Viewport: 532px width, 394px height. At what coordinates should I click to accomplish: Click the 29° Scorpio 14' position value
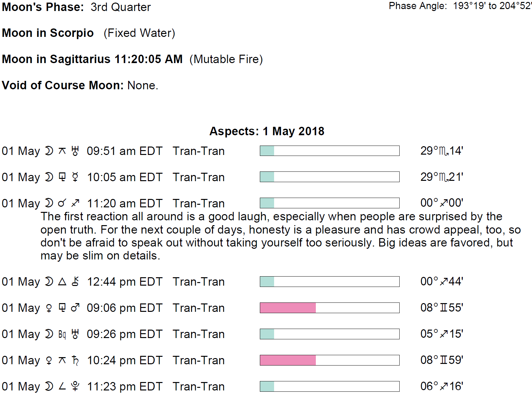click(442, 151)
